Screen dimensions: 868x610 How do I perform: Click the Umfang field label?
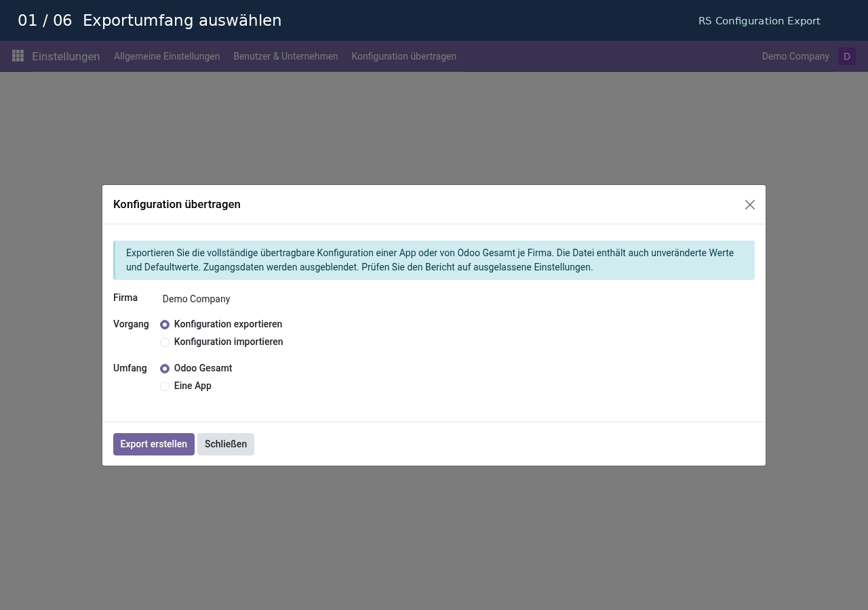click(130, 368)
